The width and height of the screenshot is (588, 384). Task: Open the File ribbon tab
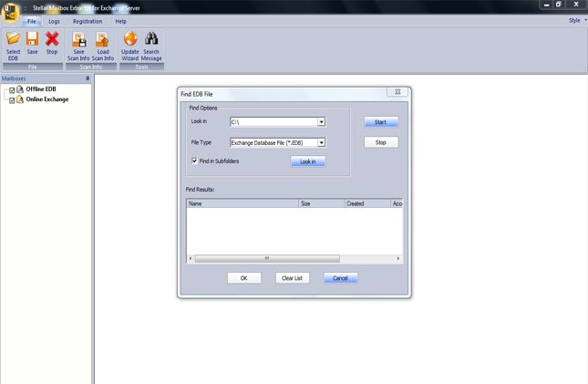pyautogui.click(x=32, y=21)
